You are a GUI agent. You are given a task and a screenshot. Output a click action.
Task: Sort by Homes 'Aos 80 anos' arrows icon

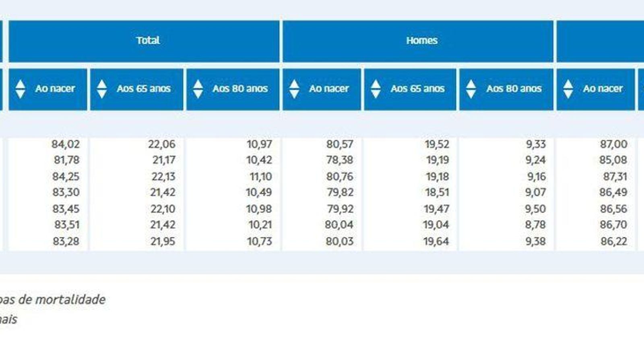[471, 89]
